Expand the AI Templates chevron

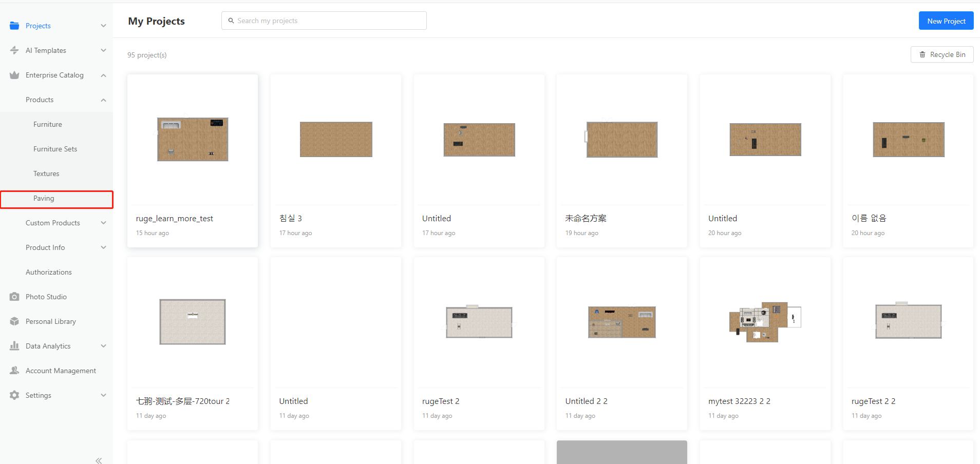coord(103,50)
